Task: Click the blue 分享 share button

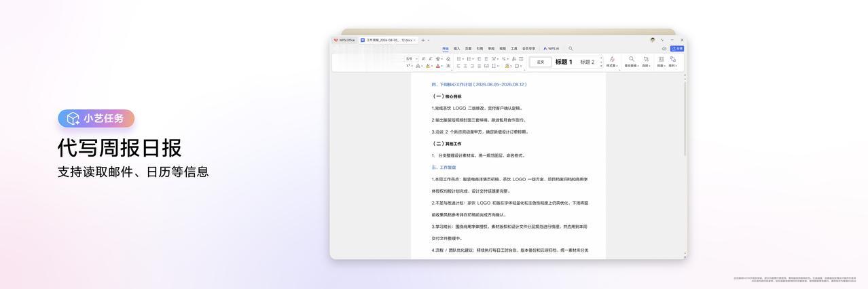Action: tap(677, 48)
